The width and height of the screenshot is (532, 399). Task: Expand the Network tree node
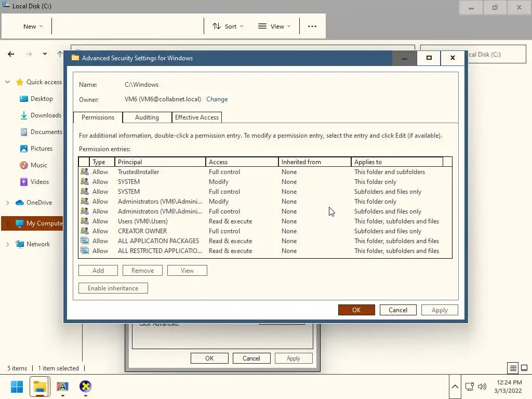(x=7, y=244)
